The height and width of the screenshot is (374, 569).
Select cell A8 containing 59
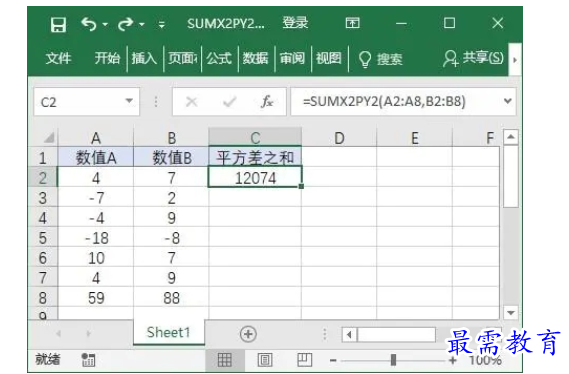[x=96, y=298]
